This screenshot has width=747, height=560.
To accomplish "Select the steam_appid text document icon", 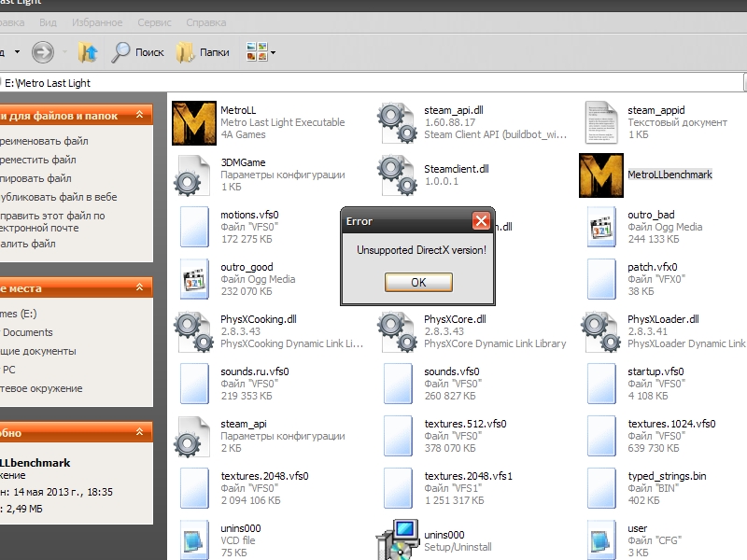I will 601,123.
